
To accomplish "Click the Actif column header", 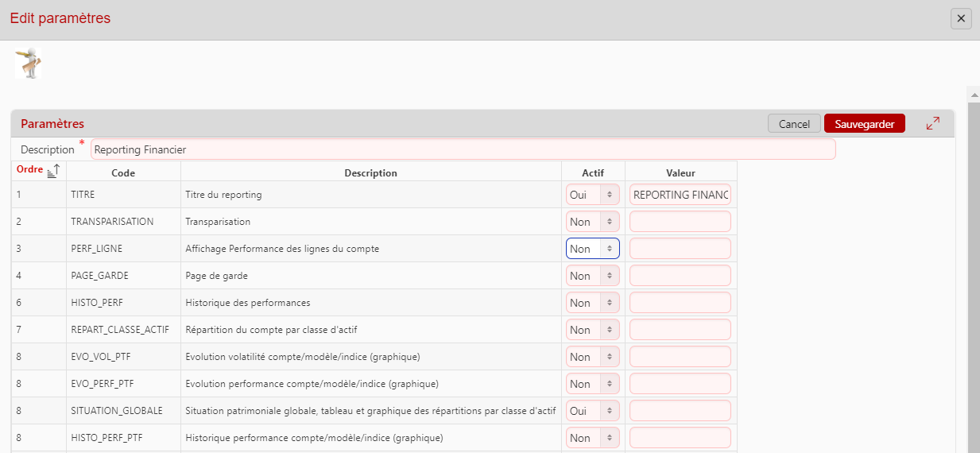I will click(x=592, y=172).
